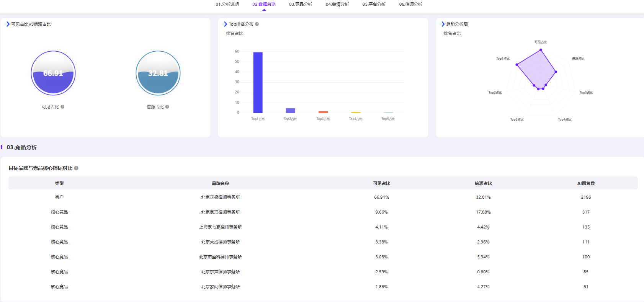The width and height of the screenshot is (644, 302).
Task: Click the 9.66% visibility cell
Action: (x=382, y=212)
